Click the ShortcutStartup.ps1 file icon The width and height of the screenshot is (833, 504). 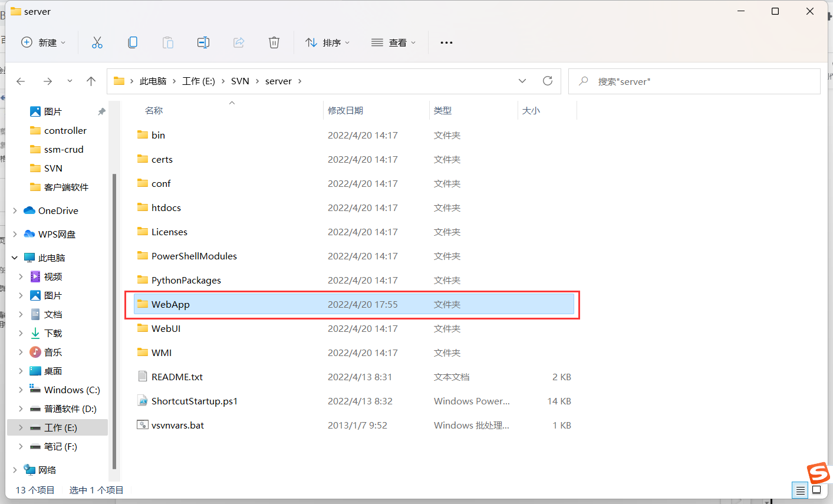(142, 401)
